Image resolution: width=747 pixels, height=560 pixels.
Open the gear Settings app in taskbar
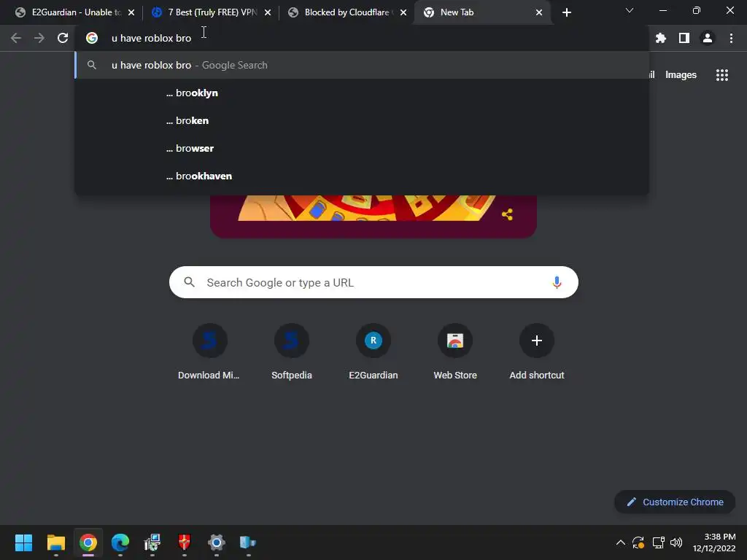[216, 542]
